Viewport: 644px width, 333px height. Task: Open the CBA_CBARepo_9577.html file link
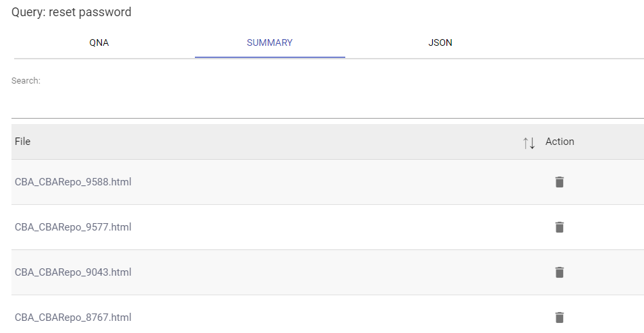tap(73, 227)
